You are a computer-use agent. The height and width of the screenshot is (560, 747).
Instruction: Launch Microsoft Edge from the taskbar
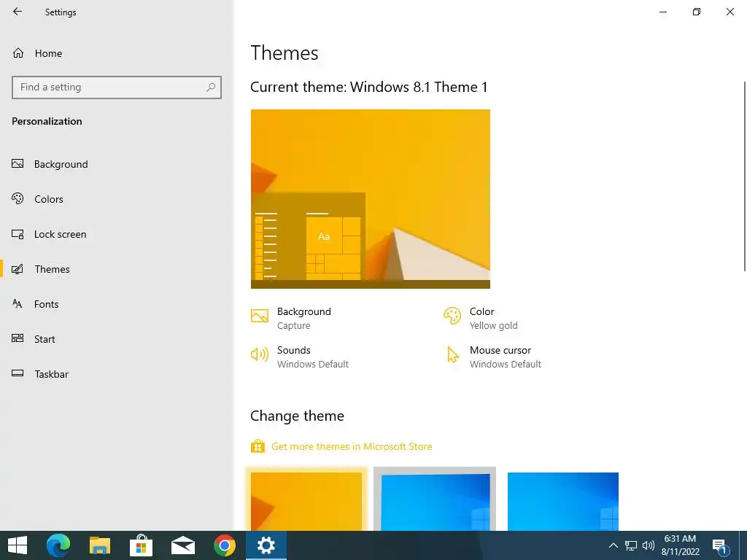58,545
